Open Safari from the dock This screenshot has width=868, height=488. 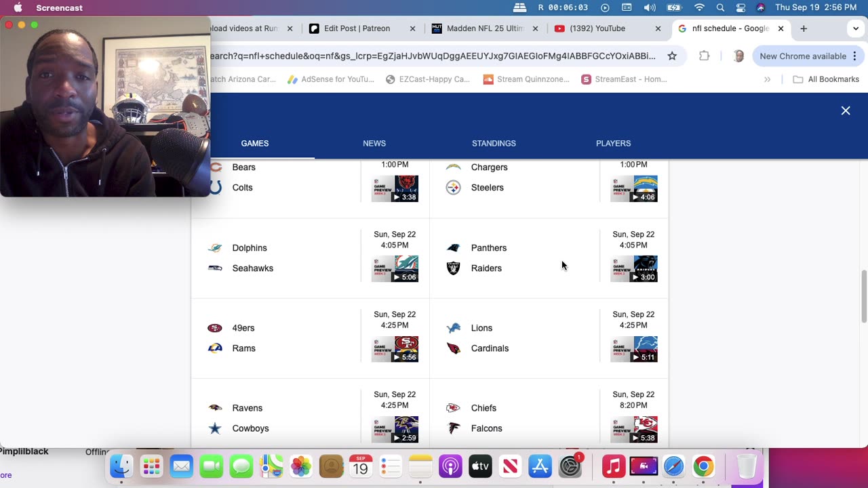pos(673,466)
